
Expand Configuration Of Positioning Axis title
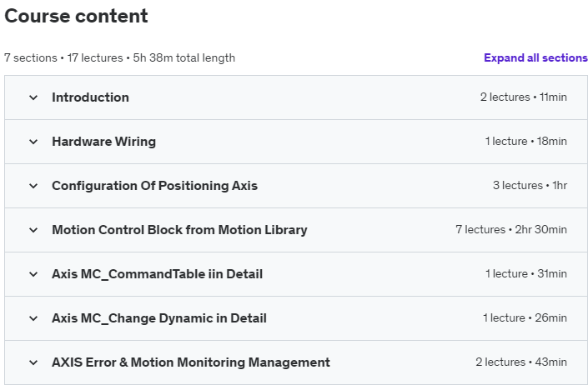tap(154, 186)
